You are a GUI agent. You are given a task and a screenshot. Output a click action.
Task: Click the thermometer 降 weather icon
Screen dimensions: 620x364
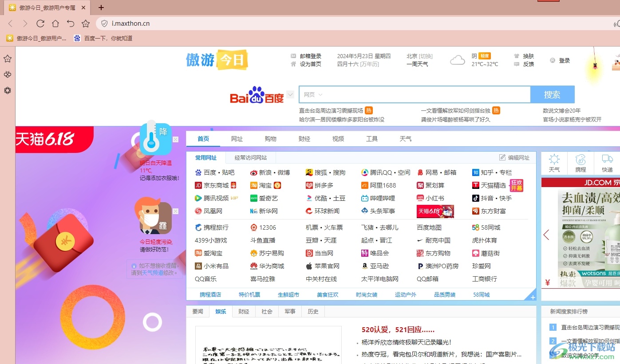155,137
